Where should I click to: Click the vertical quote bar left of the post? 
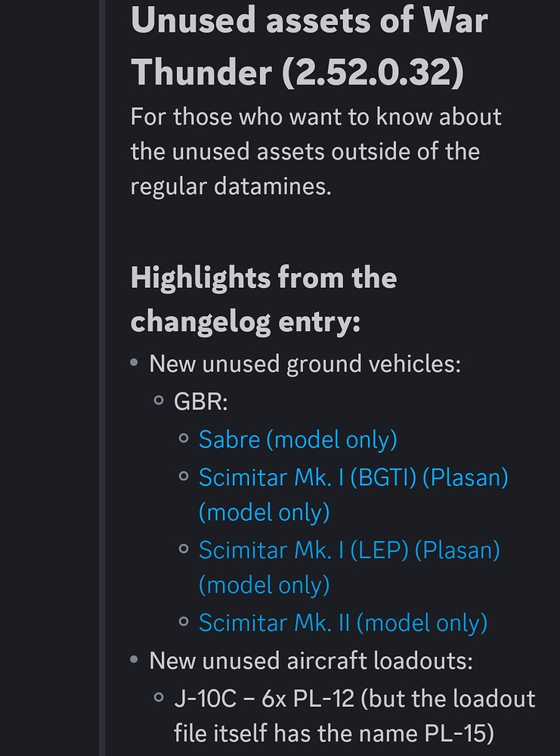pyautogui.click(x=102, y=378)
